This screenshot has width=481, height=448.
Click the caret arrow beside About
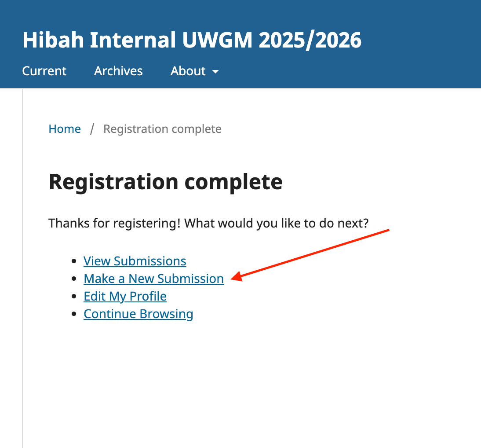215,72
